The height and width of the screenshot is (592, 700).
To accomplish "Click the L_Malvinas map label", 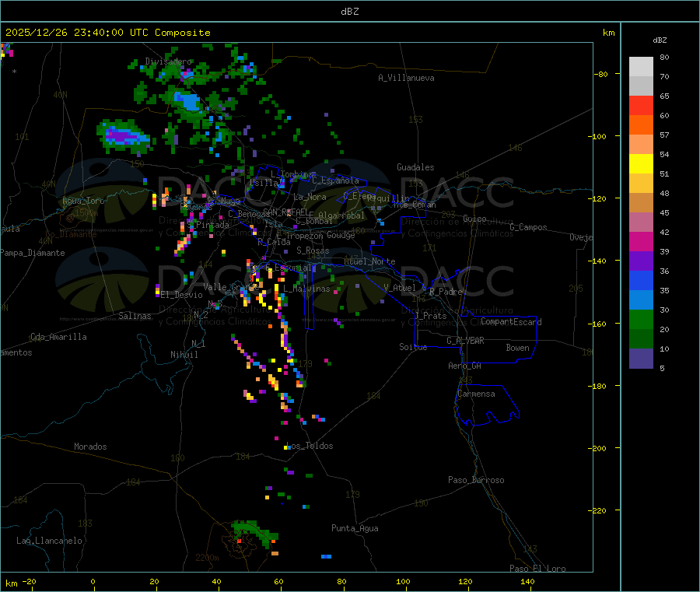I will click(x=306, y=289).
